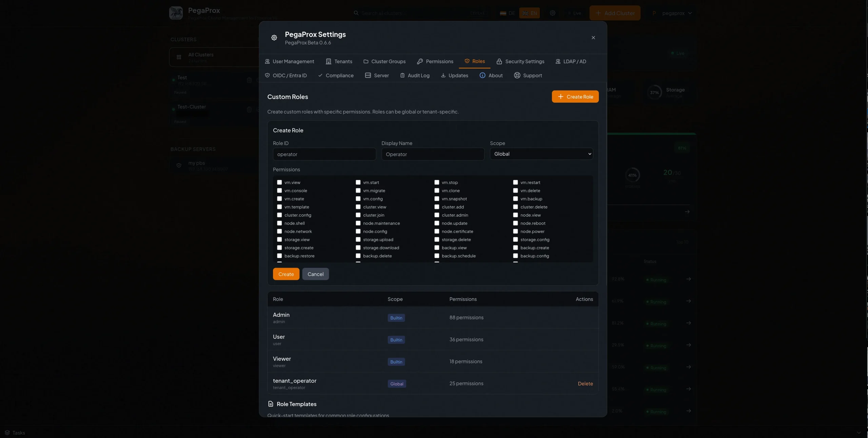Screen dimensions: 868x438
Task: Click the trash icon next to Test cluster
Action: coord(249,80)
